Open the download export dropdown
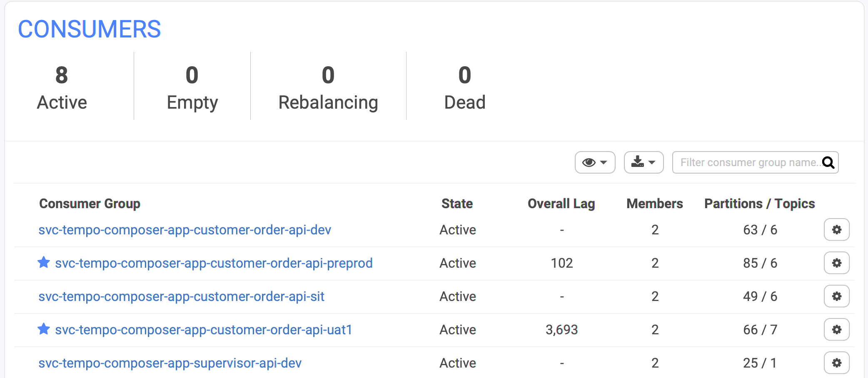The width and height of the screenshot is (868, 378). point(644,162)
